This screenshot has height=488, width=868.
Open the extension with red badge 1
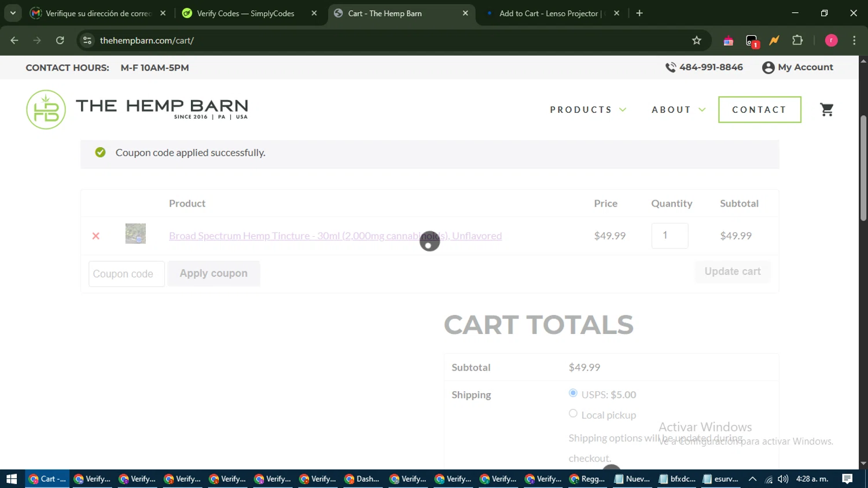click(752, 41)
